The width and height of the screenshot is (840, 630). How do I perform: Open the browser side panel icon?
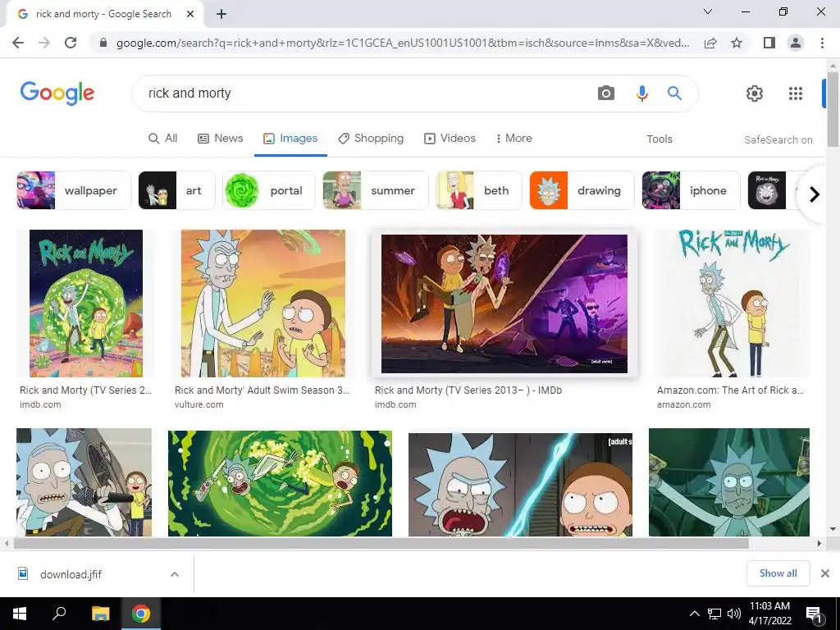tap(769, 43)
